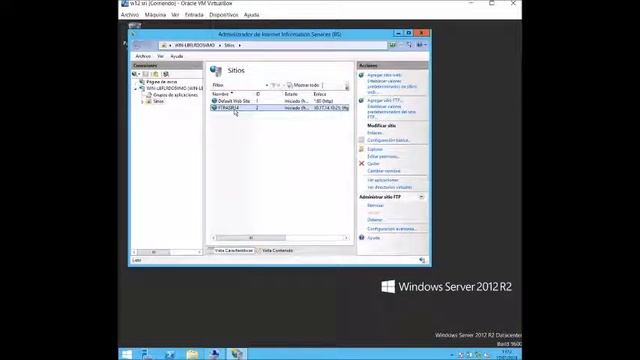
Task: Open PowerShell from taskbar
Action: click(x=170, y=354)
